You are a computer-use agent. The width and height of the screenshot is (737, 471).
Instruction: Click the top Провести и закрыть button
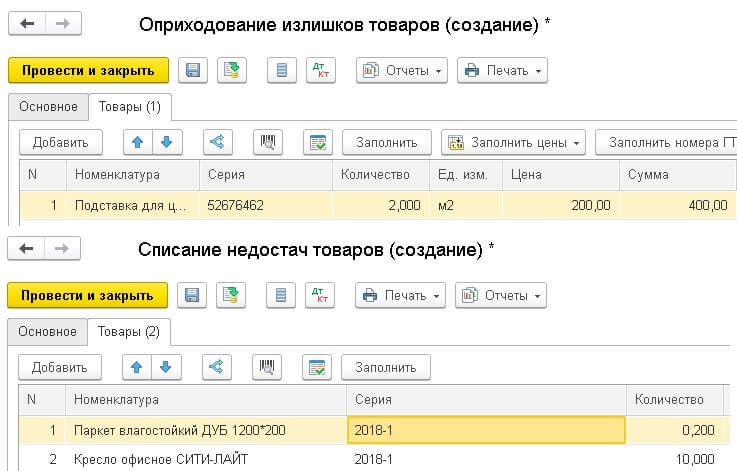(x=88, y=71)
